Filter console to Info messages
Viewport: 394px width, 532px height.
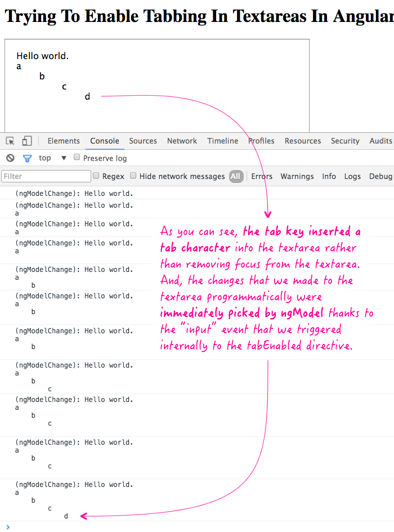329,176
